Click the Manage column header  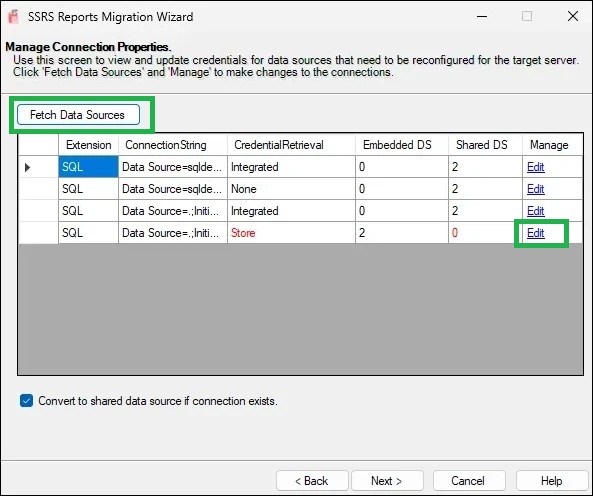552,145
